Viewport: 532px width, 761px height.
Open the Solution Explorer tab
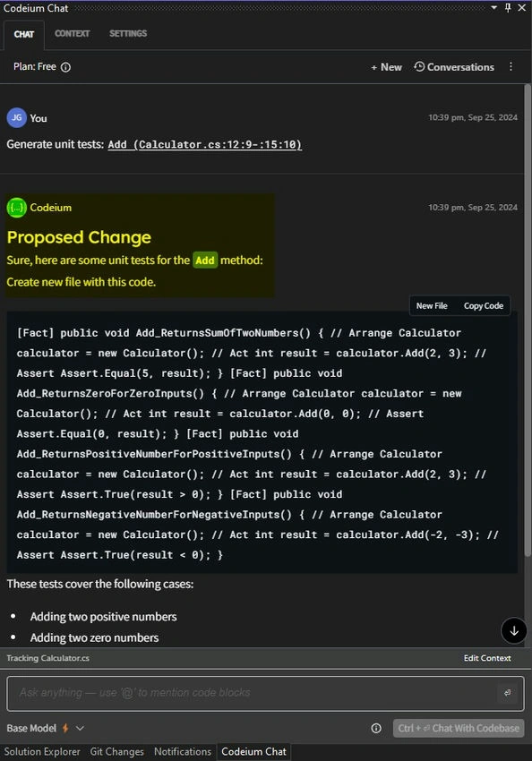point(42,751)
